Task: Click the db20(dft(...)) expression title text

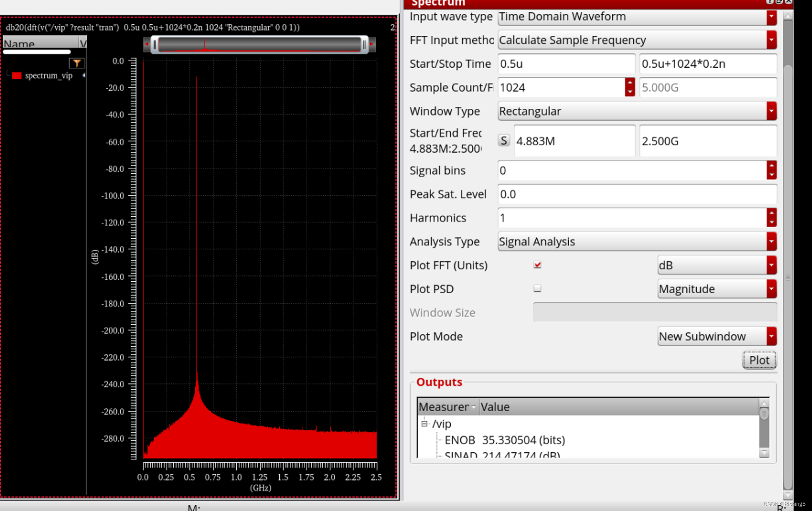Action: [x=153, y=27]
